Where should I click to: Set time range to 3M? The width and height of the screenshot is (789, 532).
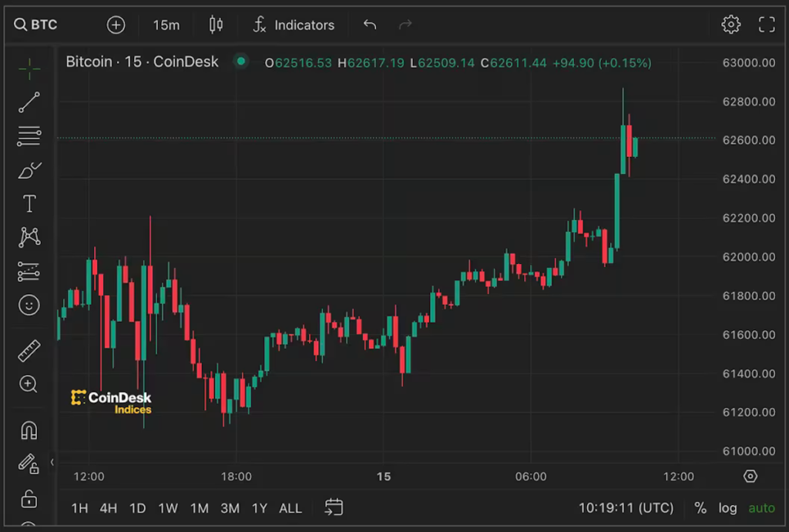click(x=230, y=508)
